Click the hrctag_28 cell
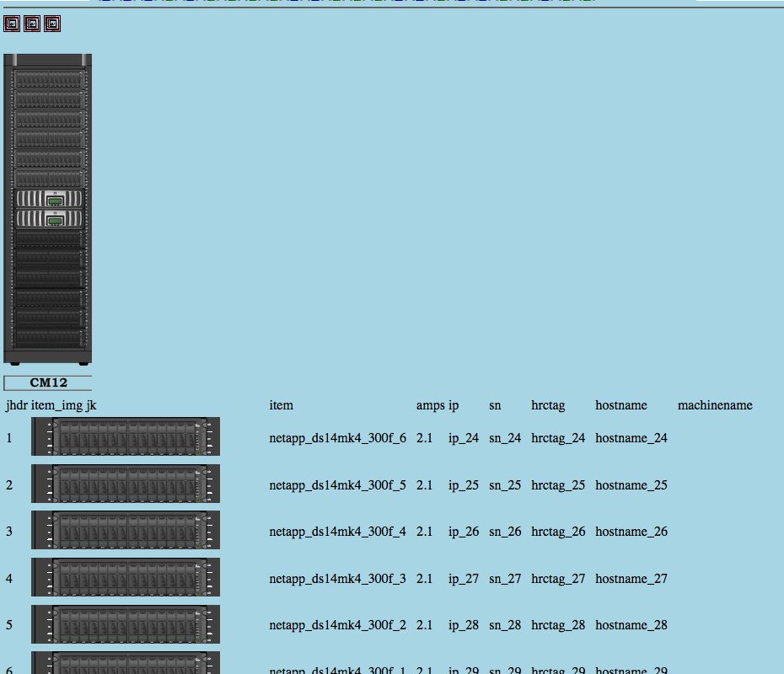784x674 pixels. 558,625
